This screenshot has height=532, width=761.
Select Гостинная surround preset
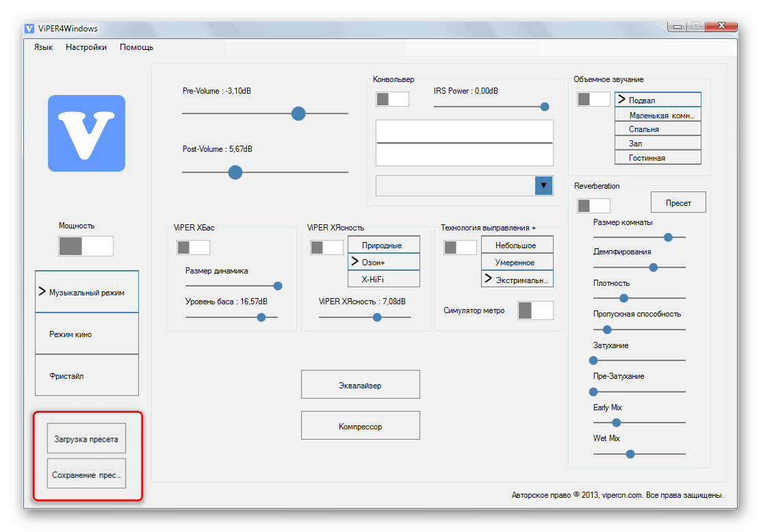658,157
